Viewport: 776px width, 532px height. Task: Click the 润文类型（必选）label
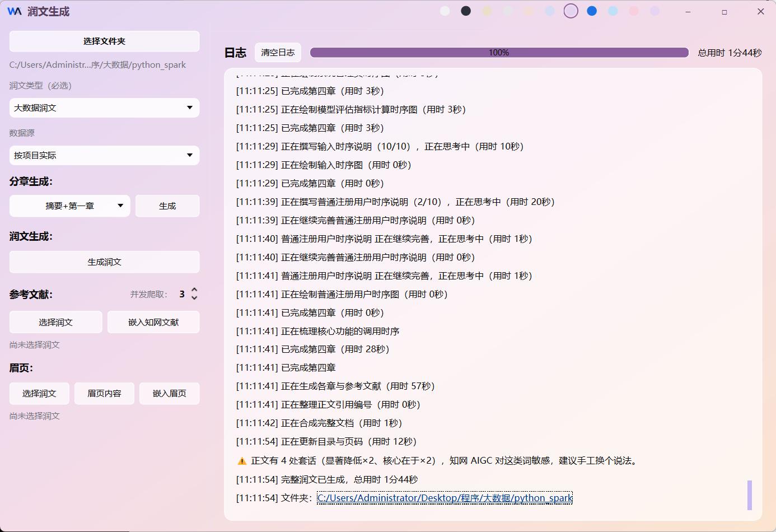click(40, 85)
